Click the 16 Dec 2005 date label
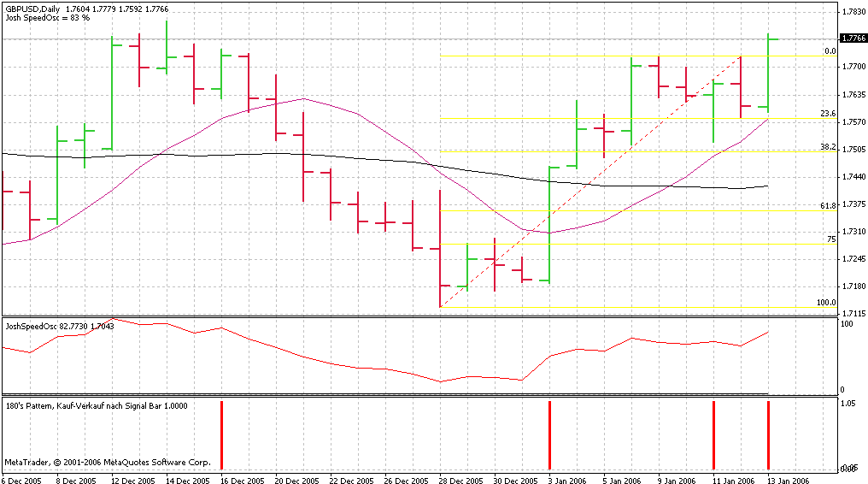This screenshot has width=868, height=484. tap(243, 480)
